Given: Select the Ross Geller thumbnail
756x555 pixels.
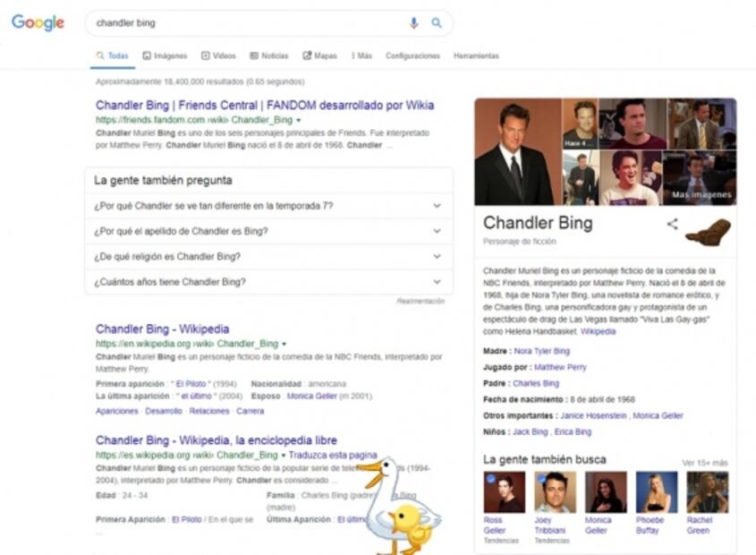Looking at the screenshot, I should click(504, 492).
